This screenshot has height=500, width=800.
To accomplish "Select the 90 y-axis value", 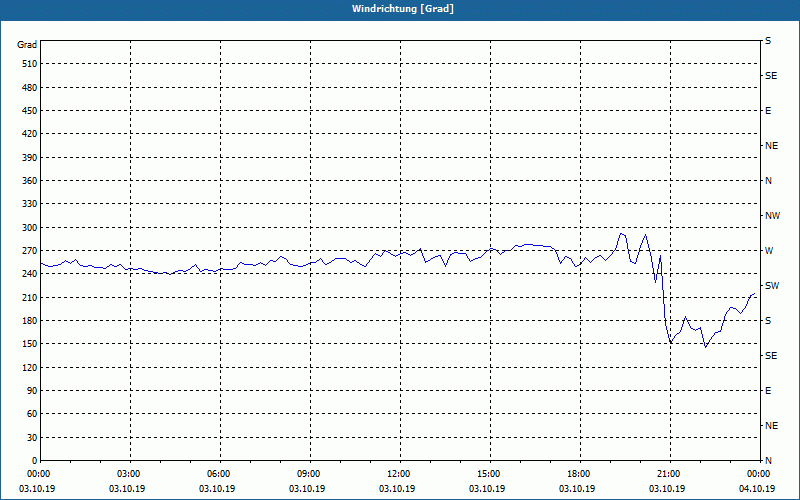I will click(x=32, y=390).
